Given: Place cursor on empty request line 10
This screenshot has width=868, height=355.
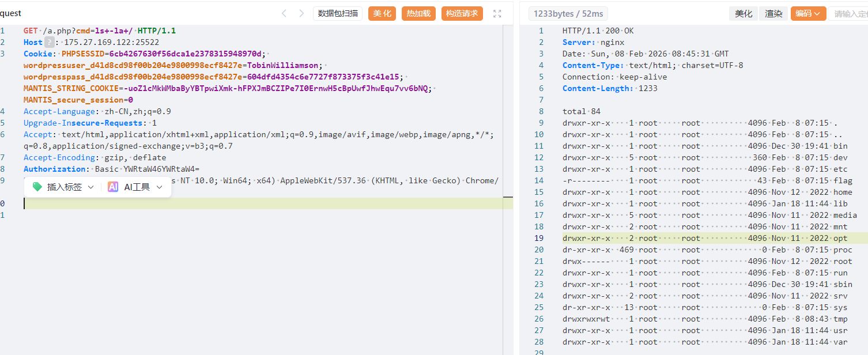Looking at the screenshot, I should click(x=231, y=203).
